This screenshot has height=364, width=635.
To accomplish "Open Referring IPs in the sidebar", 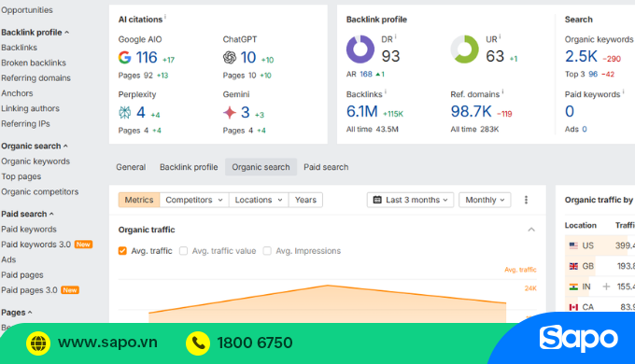I will coord(25,124).
